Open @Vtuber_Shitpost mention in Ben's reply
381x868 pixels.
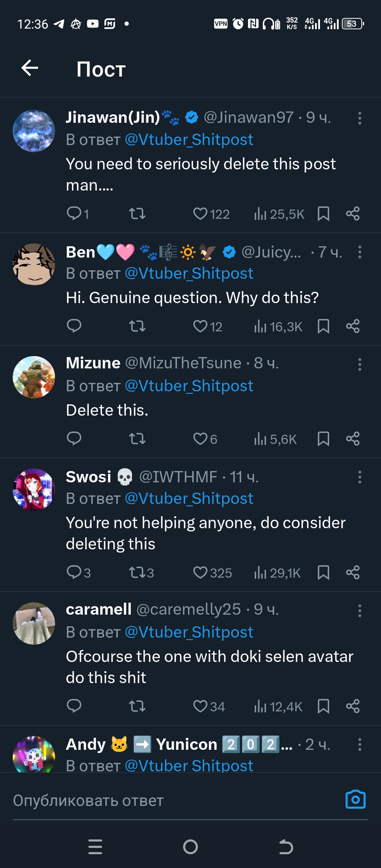coord(189,273)
